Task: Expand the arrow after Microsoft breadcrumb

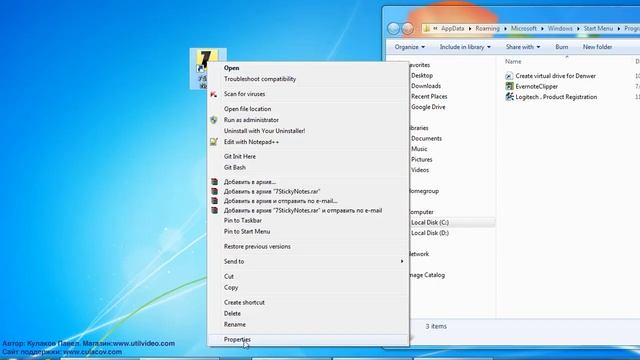Action: pyautogui.click(x=542, y=29)
